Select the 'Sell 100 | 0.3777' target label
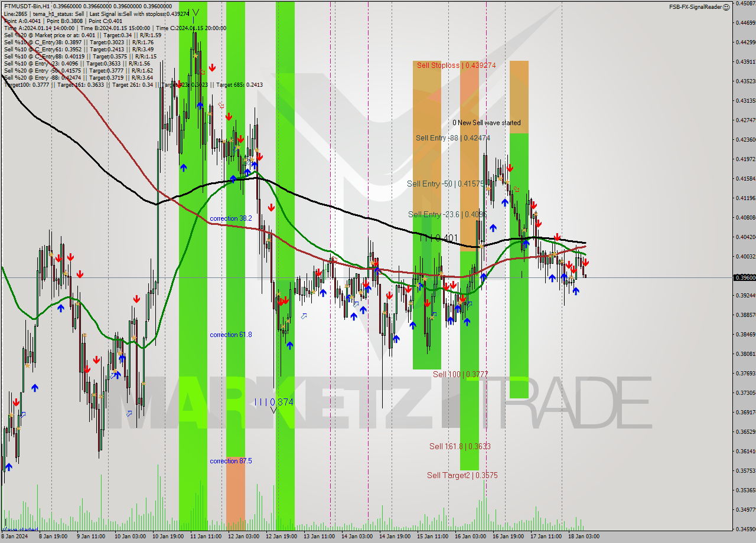 coord(460,374)
